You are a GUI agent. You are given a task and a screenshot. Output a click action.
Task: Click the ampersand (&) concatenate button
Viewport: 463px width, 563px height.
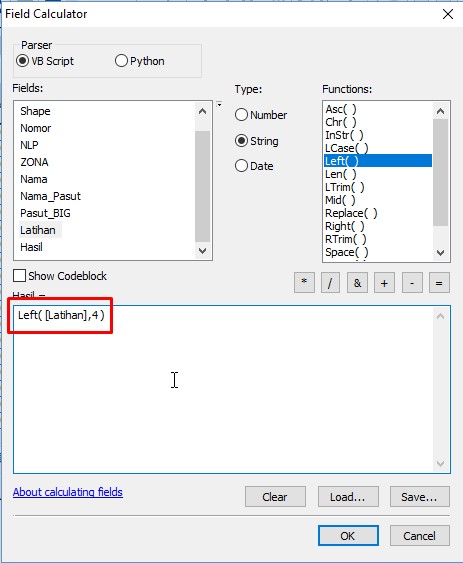(x=357, y=283)
